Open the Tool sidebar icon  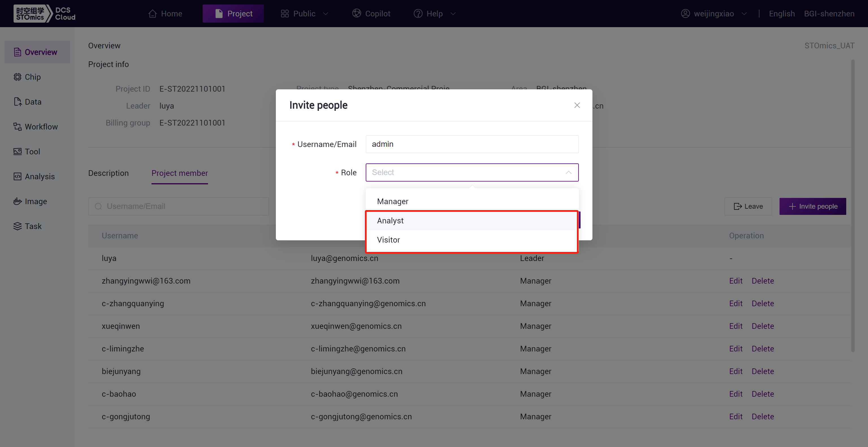[17, 152]
